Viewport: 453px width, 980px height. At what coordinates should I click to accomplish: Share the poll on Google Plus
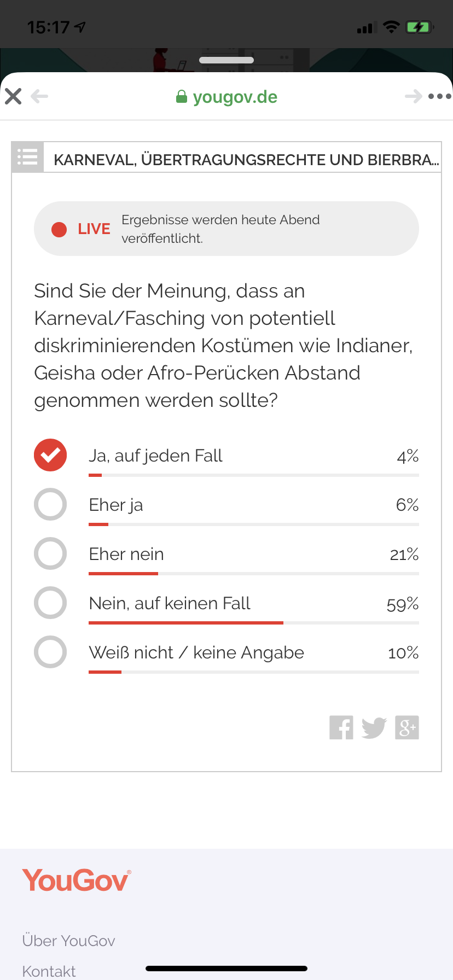[x=407, y=727]
